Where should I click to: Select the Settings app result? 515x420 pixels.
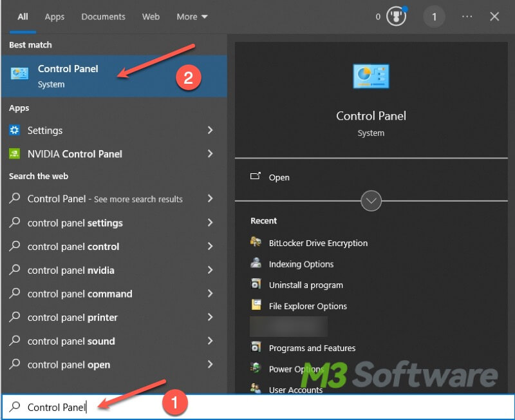(x=114, y=131)
